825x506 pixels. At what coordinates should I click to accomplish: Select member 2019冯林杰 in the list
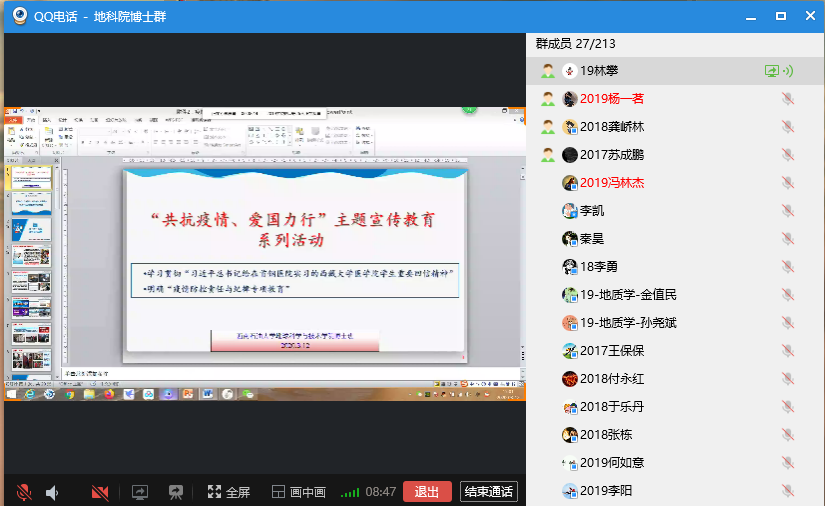point(612,183)
